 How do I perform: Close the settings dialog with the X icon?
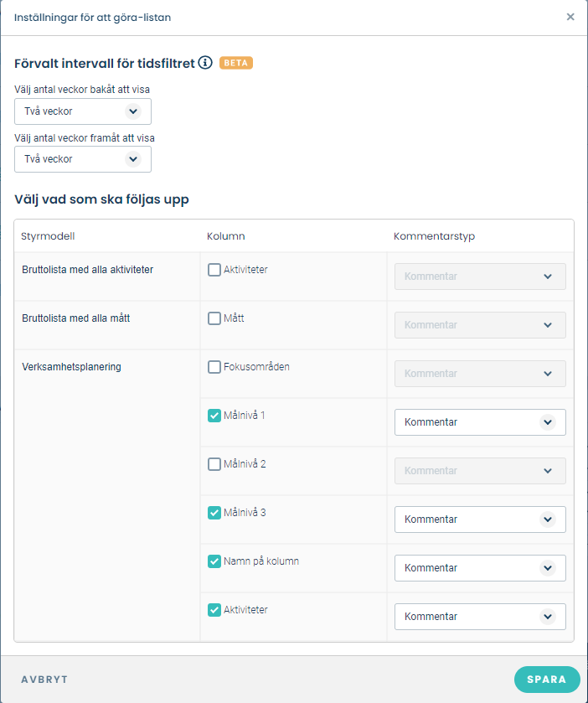click(x=570, y=17)
